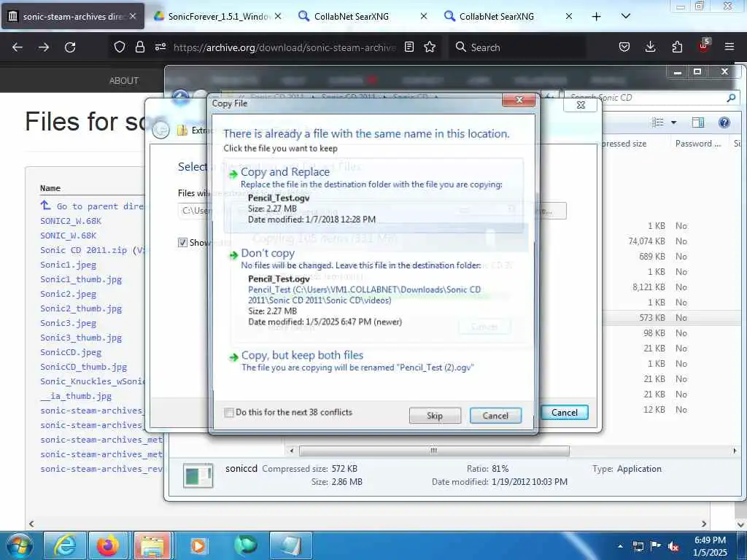Viewport: 747px width, 560px height.
Task: Click the archive.org URL address field
Action: 285,47
